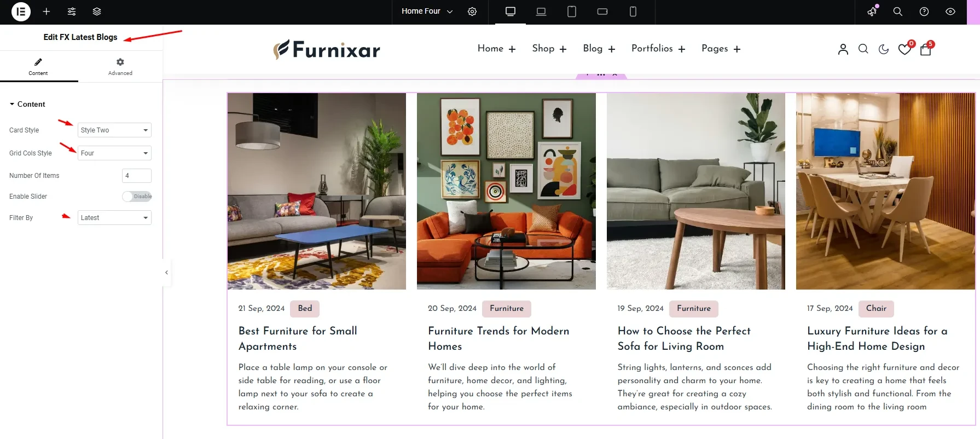Screen dimensions: 980x439
Task: Add a new element with plus icon
Action: click(x=47, y=11)
